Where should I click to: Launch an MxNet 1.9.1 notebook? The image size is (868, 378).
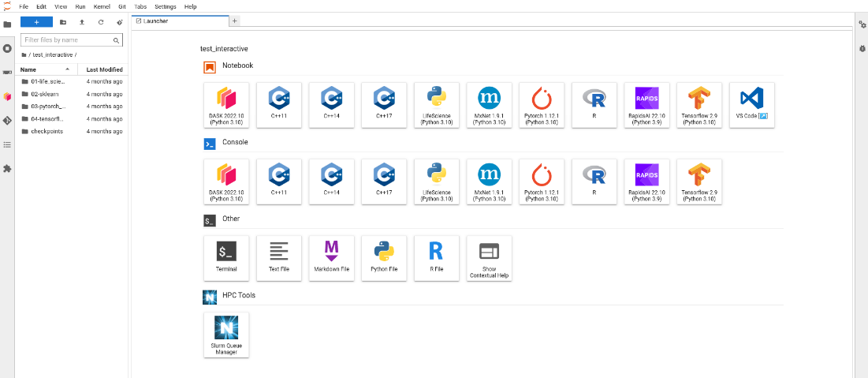tap(490, 105)
